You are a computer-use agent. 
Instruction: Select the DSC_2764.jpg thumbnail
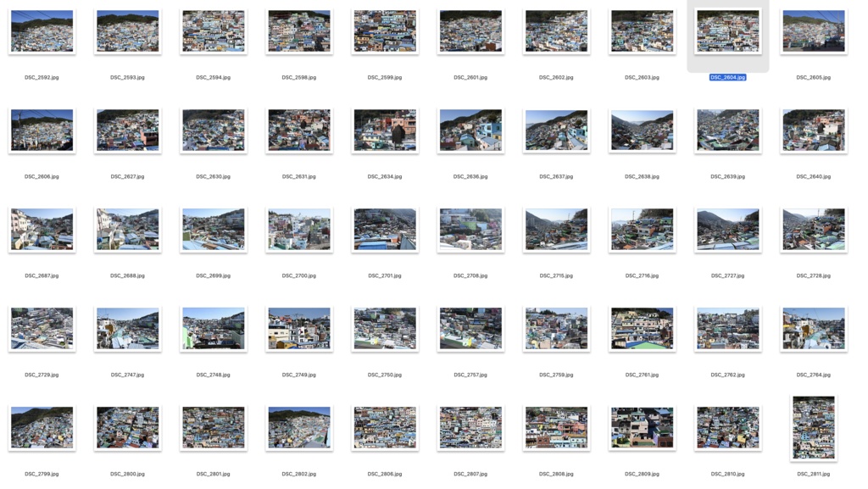click(x=813, y=328)
